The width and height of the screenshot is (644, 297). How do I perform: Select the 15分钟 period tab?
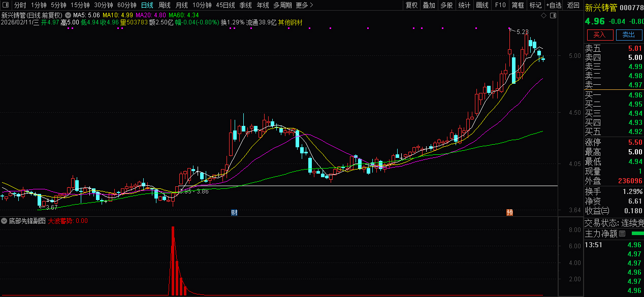80,5
